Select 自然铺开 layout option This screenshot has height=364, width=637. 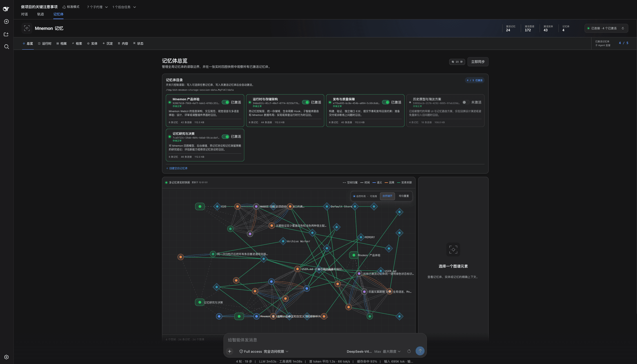[387, 196]
